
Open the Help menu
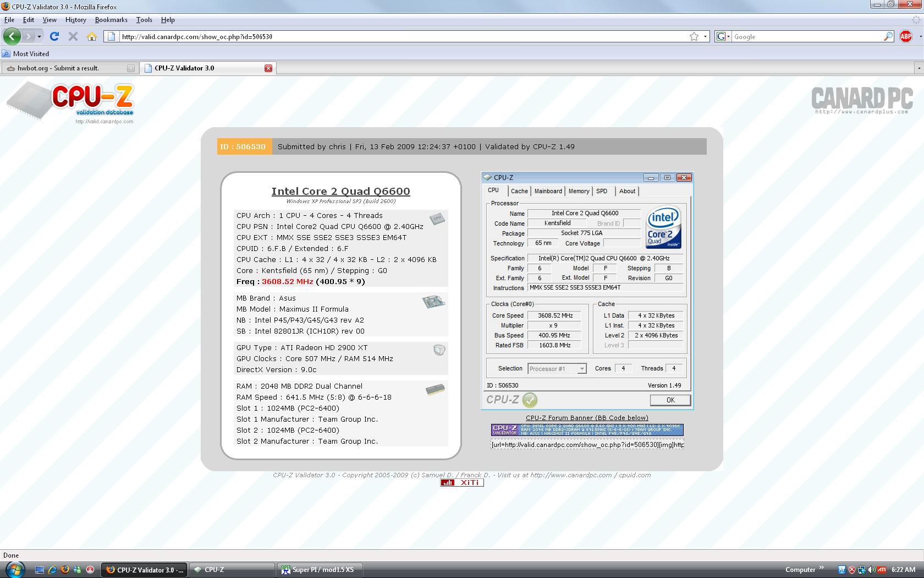click(168, 20)
